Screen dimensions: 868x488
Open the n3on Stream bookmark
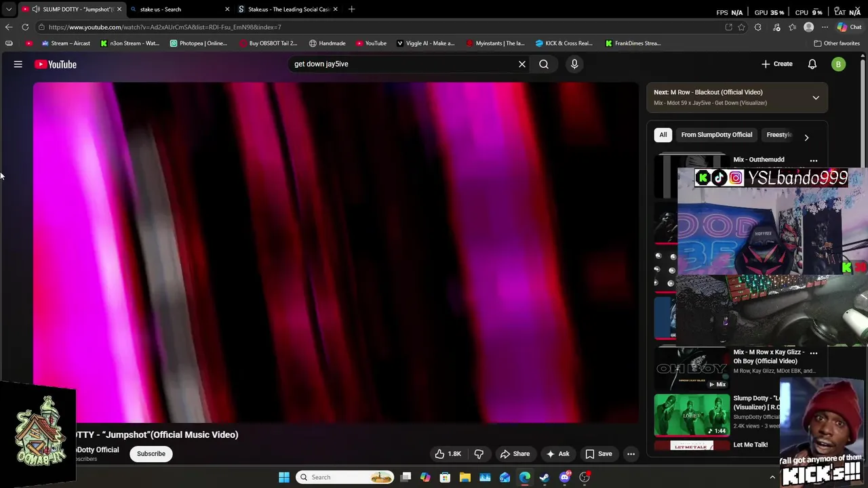[x=130, y=43]
